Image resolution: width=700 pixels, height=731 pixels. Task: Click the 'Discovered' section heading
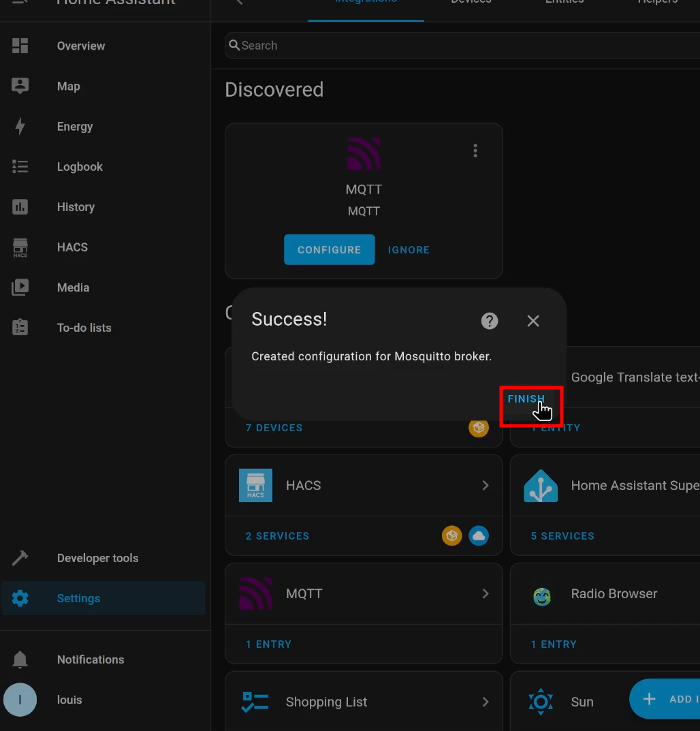click(274, 89)
